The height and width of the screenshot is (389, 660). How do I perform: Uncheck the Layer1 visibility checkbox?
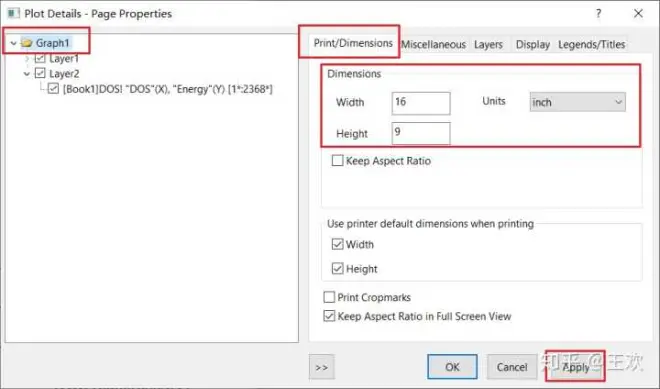pos(40,58)
